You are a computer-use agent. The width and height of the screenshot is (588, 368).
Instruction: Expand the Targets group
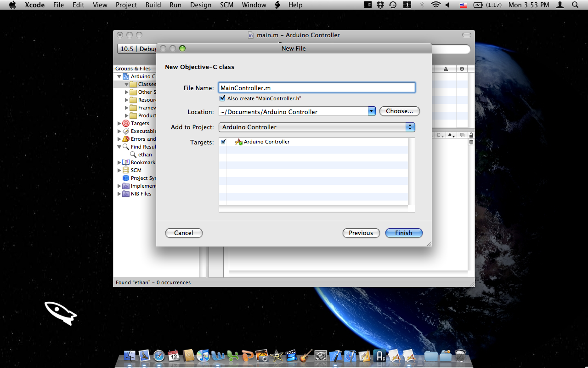119,123
